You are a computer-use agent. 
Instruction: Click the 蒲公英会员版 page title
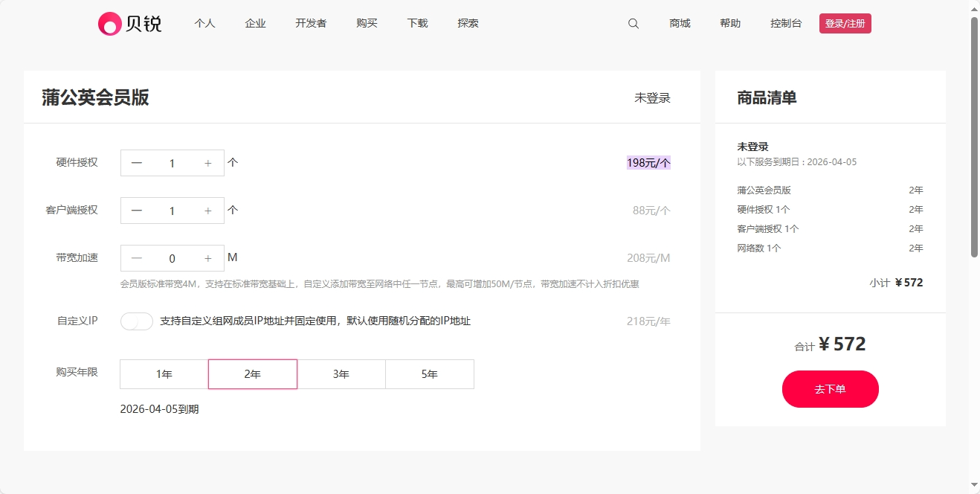[x=95, y=97]
